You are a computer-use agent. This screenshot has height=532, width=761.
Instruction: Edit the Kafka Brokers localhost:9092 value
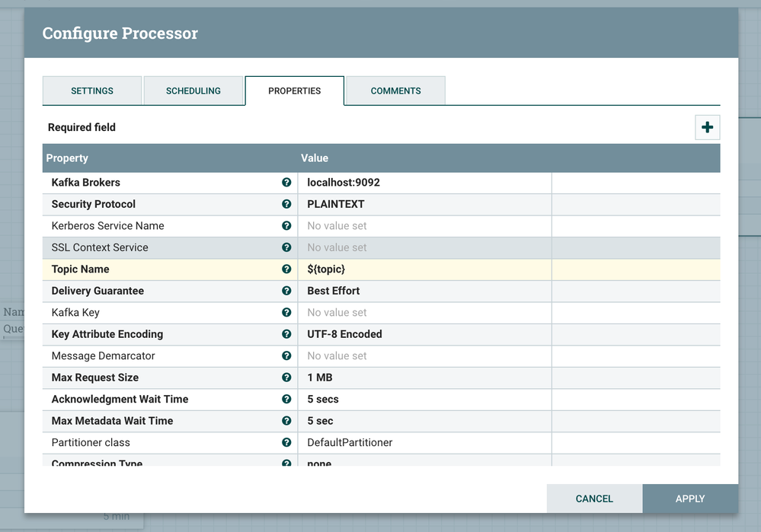pyautogui.click(x=424, y=183)
